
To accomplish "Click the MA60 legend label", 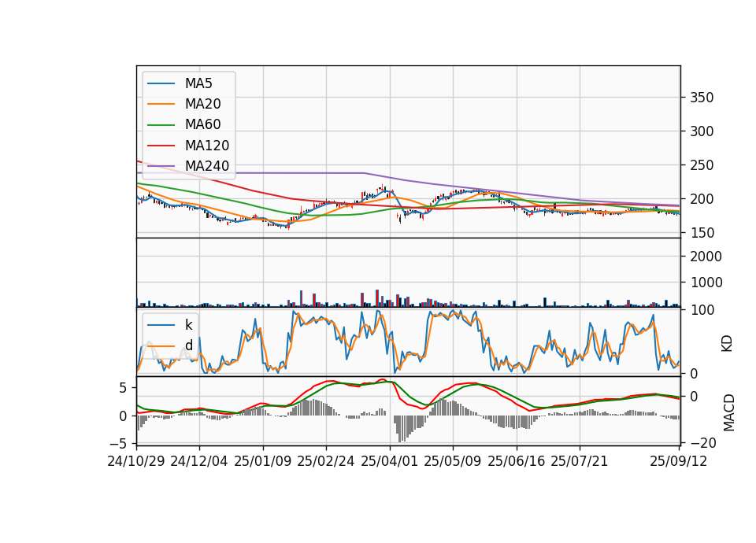I will point(202,125).
